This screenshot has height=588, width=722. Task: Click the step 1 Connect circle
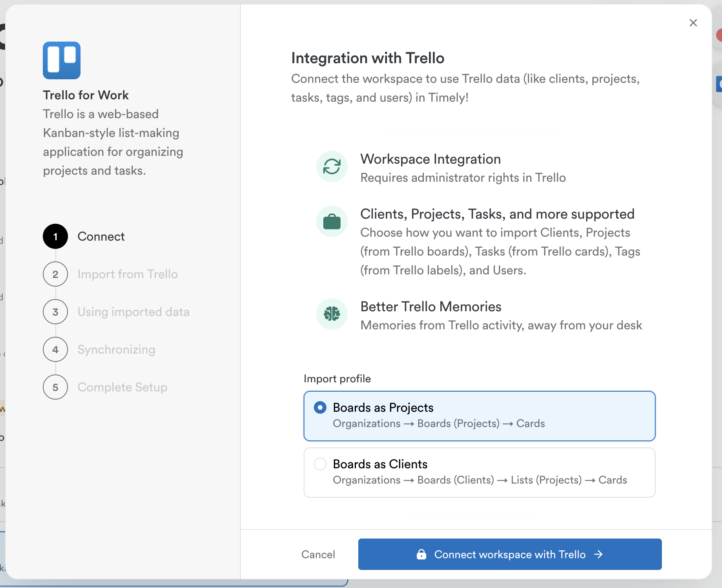(x=55, y=236)
